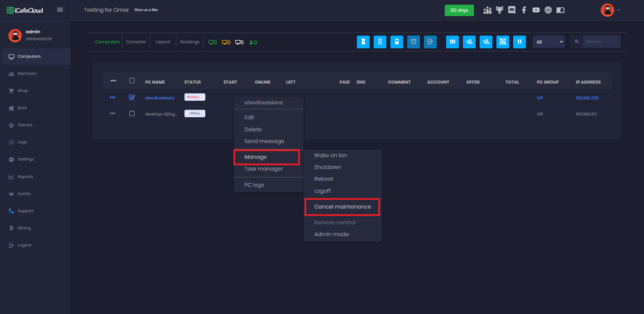The width and height of the screenshot is (644, 314).
Task: Click the battery icon button
Action: point(396,42)
